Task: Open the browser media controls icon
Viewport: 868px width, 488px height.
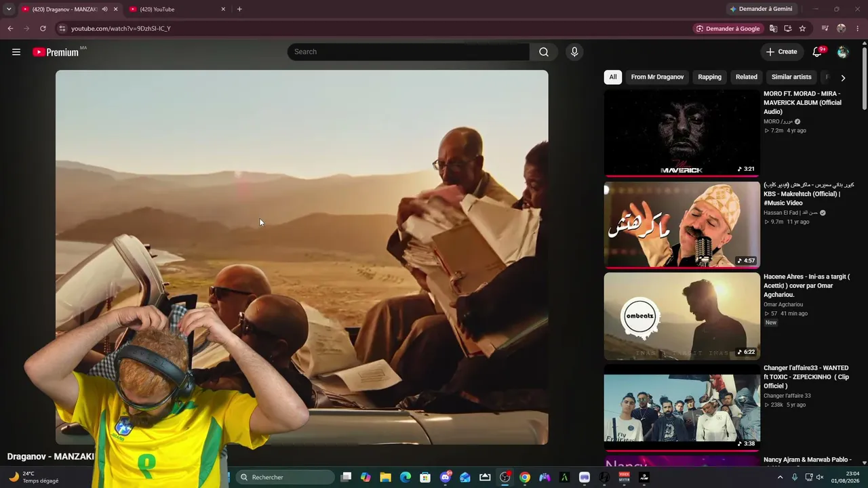Action: click(x=825, y=28)
